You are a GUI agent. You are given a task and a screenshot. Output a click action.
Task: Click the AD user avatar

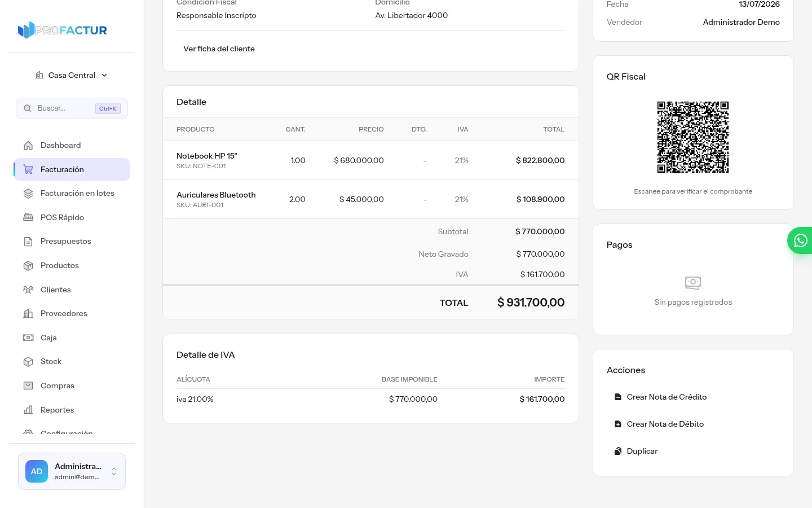coord(37,471)
